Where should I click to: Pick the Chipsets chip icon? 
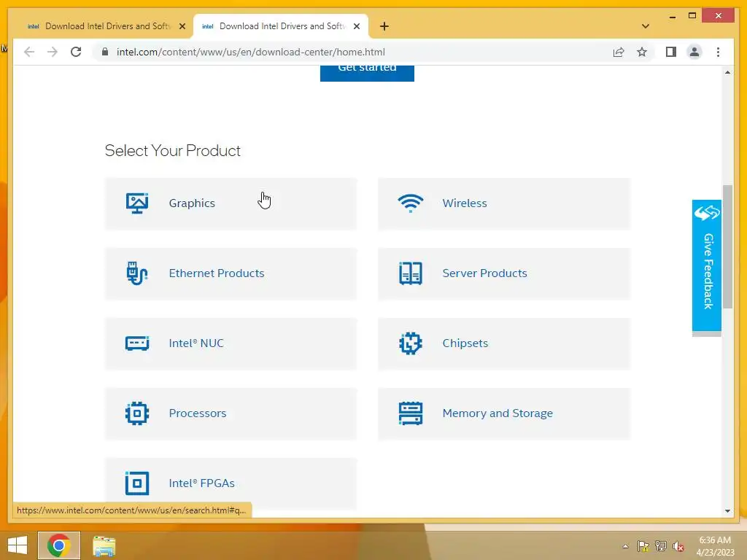click(x=410, y=343)
